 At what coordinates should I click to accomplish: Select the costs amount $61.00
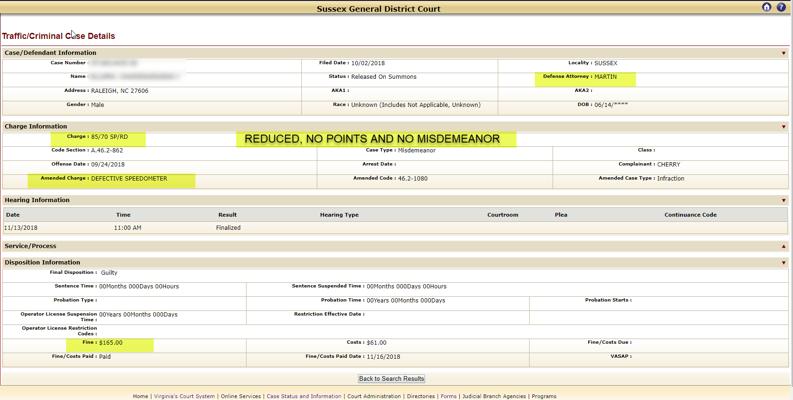[x=376, y=343]
